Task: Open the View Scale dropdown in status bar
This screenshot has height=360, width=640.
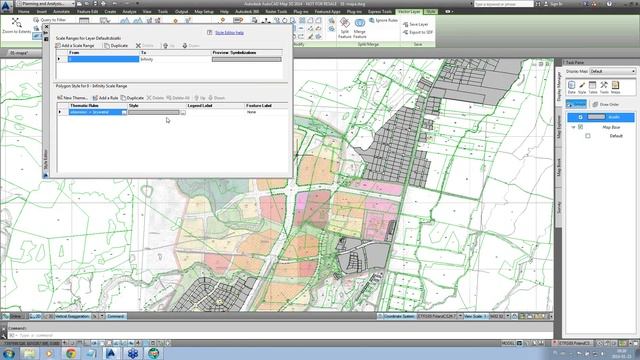Action: 508,316
